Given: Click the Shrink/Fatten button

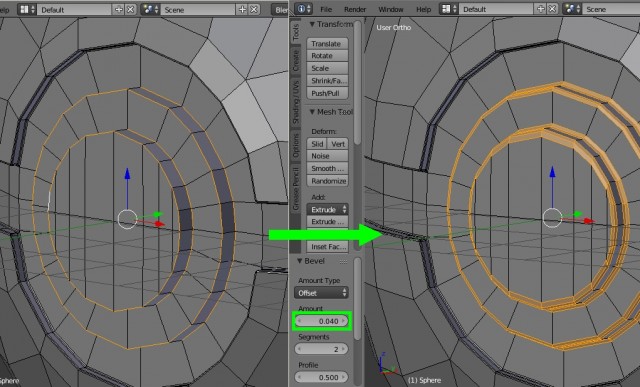Looking at the screenshot, I should point(327,81).
